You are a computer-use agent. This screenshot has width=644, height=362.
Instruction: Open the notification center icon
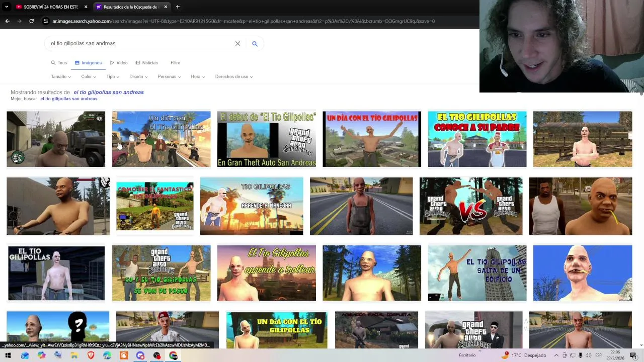[x=633, y=355]
